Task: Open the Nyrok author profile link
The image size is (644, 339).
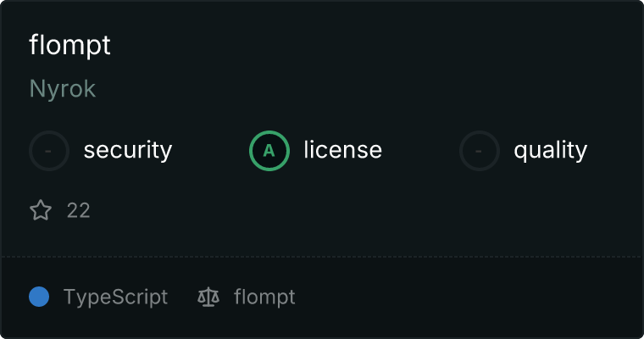Action: tap(63, 89)
